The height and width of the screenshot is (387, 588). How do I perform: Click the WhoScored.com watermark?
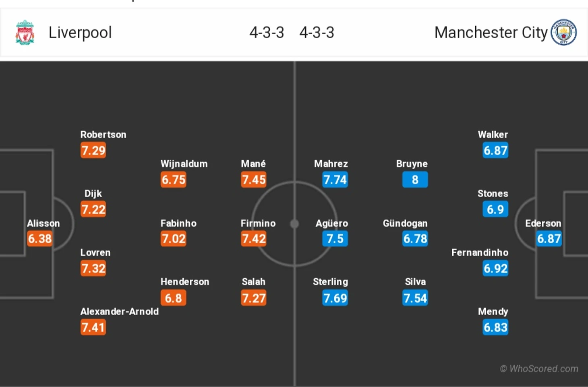(539, 368)
